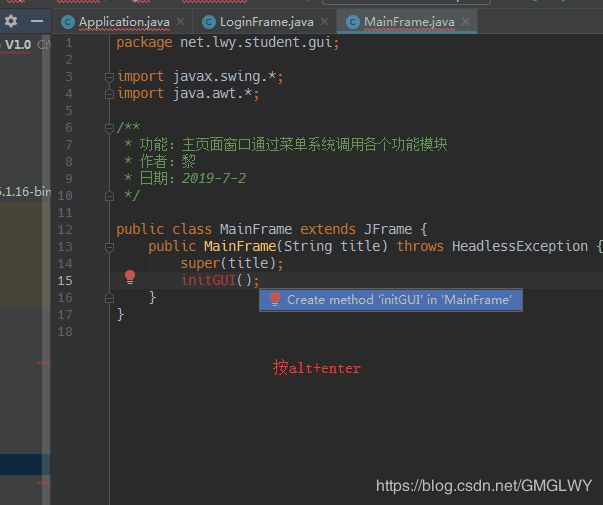Click the HeadlessException type name
This screenshot has width=603, height=505.
[520, 246]
